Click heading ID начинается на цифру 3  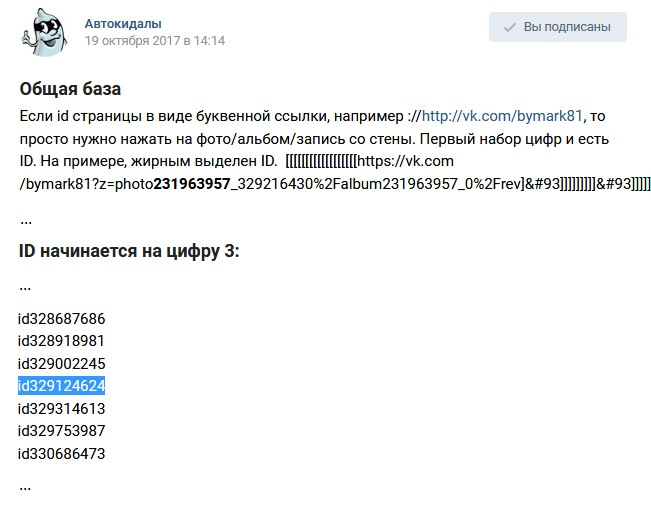coord(129,251)
